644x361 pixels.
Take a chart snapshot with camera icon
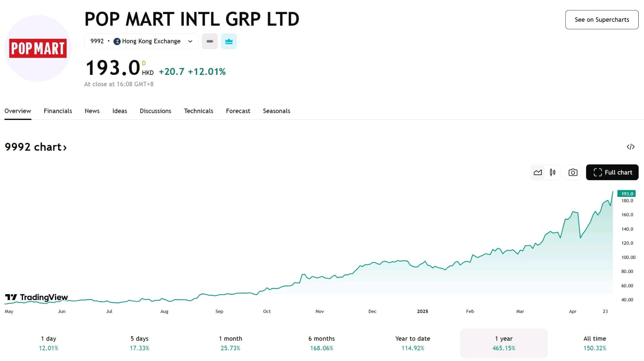click(573, 172)
